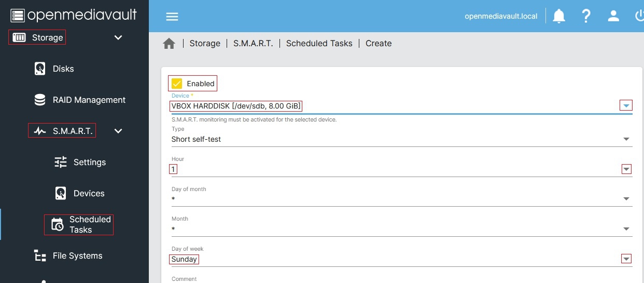Collapse the S.M.A.R.T. submenu

pos(118,131)
